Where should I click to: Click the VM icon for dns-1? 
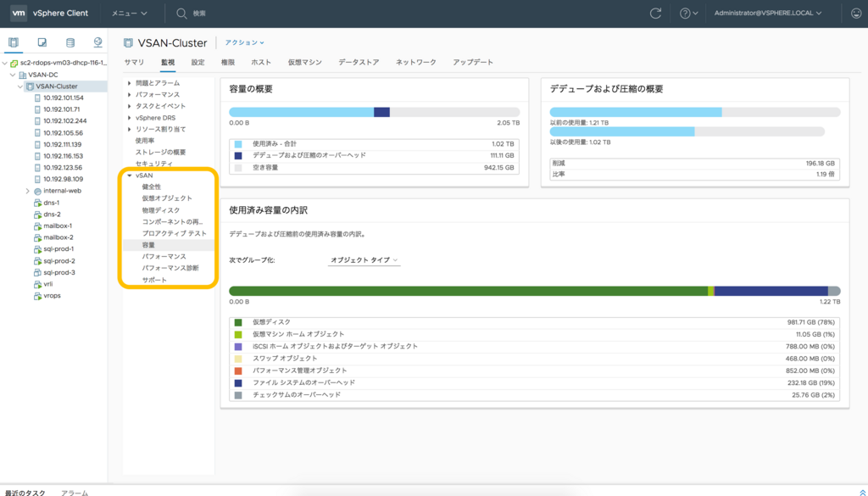(x=37, y=203)
